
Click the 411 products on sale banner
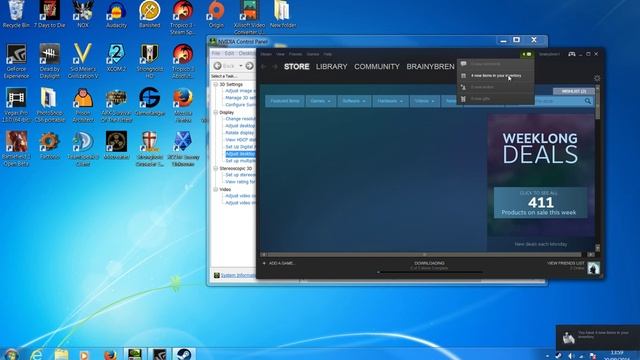click(x=540, y=203)
